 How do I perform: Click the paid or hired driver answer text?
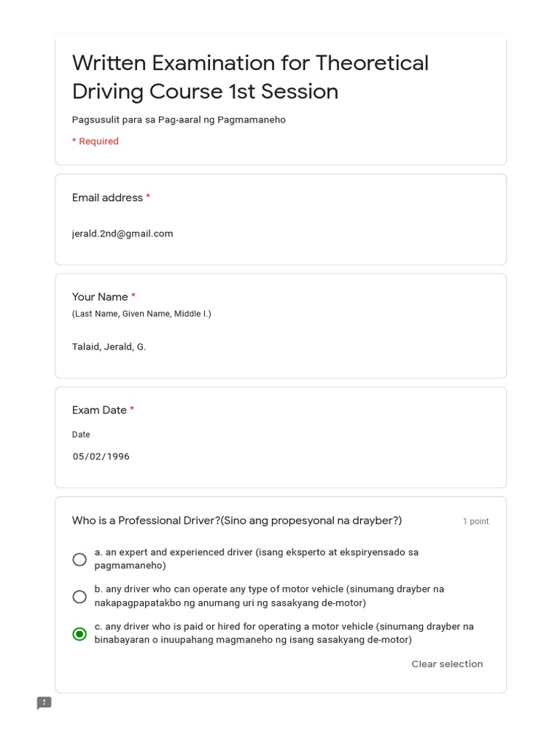[284, 633]
